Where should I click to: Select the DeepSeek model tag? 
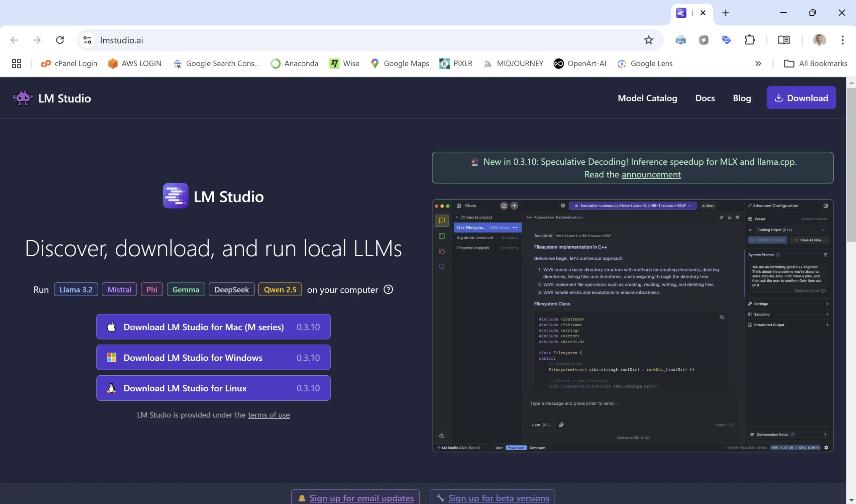coord(231,290)
